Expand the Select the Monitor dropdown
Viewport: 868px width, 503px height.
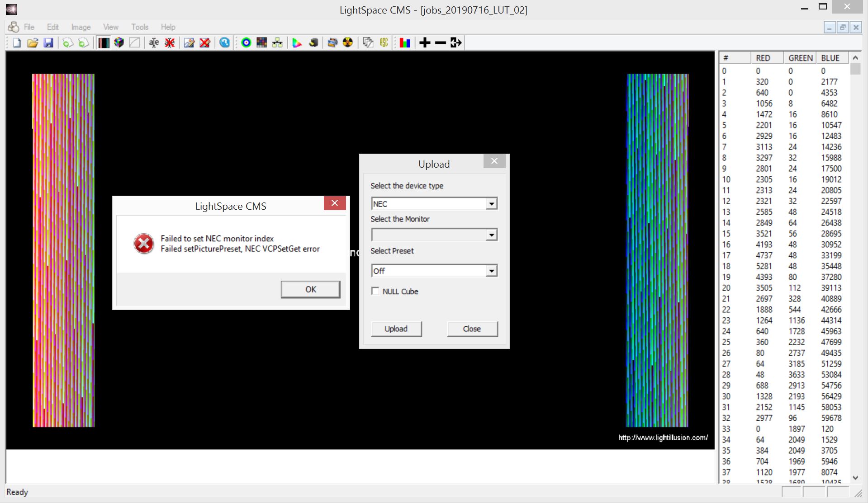point(492,235)
